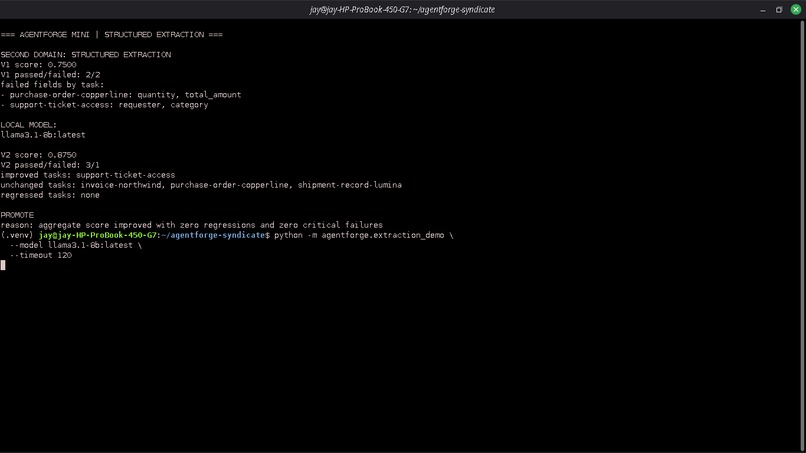Image resolution: width=806 pixels, height=453 pixels.
Task: Click 'failed fields by task:' line
Action: click(52, 85)
